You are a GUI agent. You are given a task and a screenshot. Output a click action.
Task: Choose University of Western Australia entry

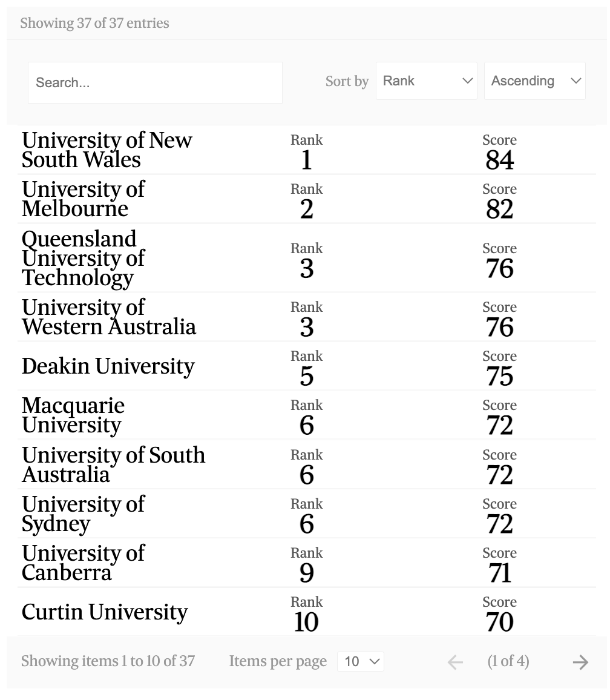(x=109, y=317)
